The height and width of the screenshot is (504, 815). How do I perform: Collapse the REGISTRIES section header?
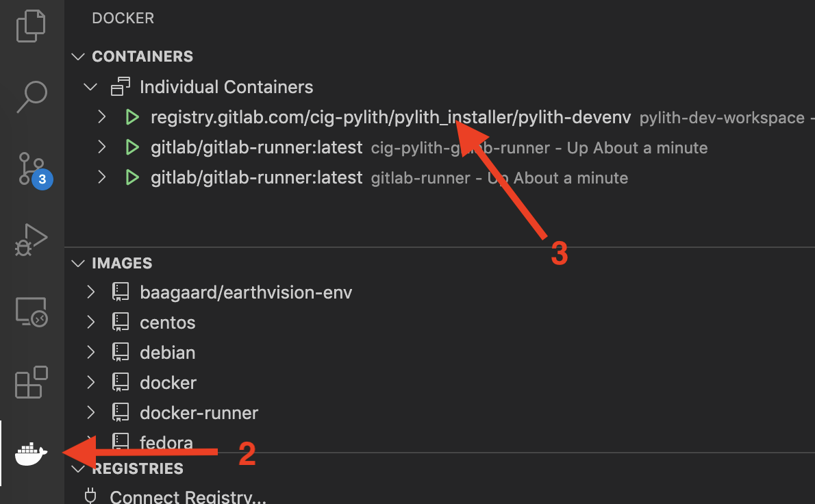pyautogui.click(x=138, y=468)
